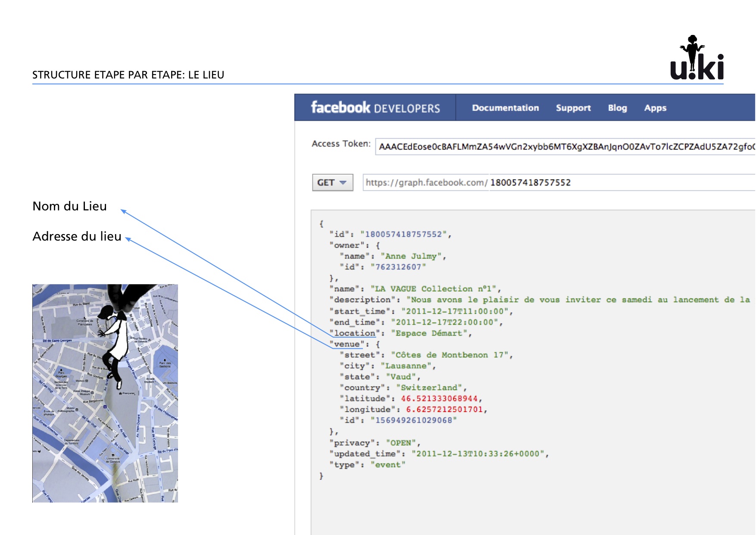Go to the Blog page
The width and height of the screenshot is (756, 535).
[617, 108]
